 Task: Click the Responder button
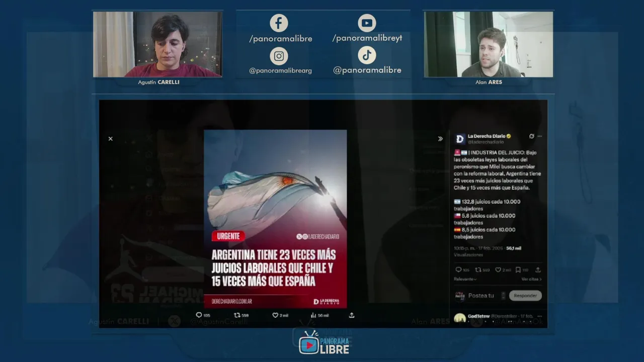point(525,296)
